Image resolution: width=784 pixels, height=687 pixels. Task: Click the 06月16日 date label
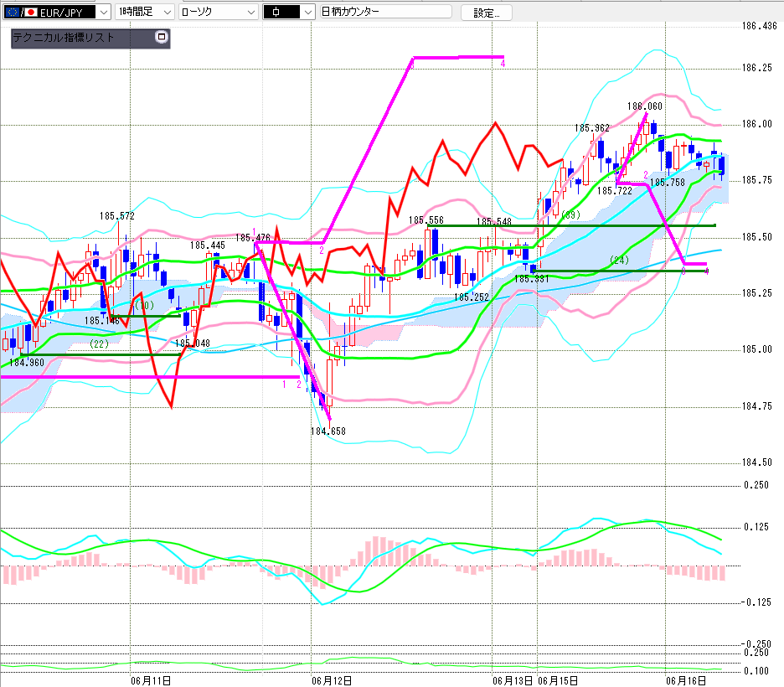pyautogui.click(x=686, y=680)
